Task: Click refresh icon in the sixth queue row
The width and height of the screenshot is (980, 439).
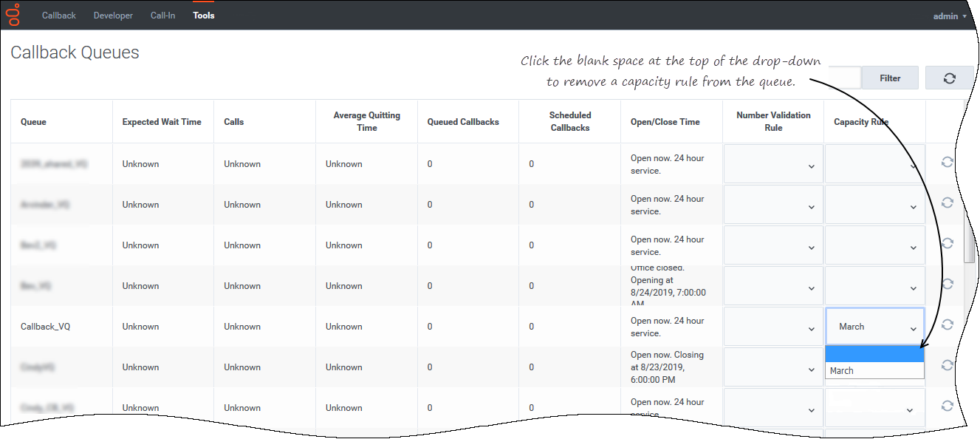Action: pos(948,366)
